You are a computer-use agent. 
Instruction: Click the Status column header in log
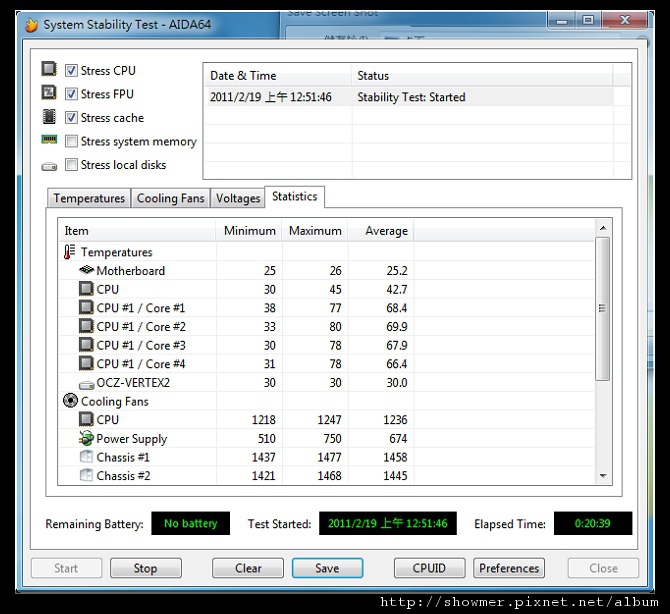click(x=482, y=76)
